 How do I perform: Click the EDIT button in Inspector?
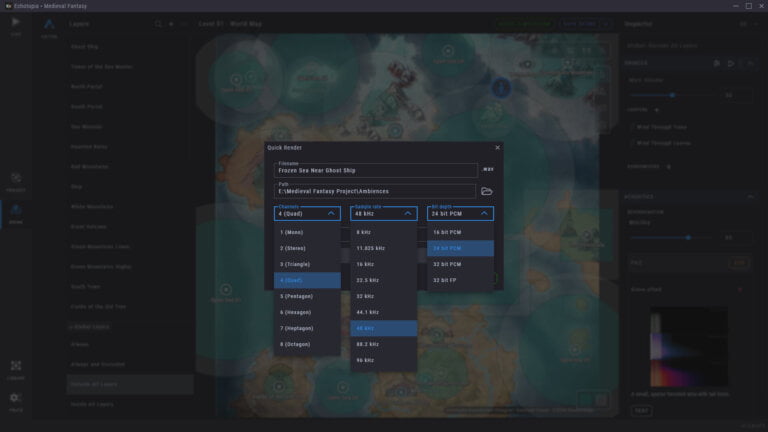pos(739,263)
